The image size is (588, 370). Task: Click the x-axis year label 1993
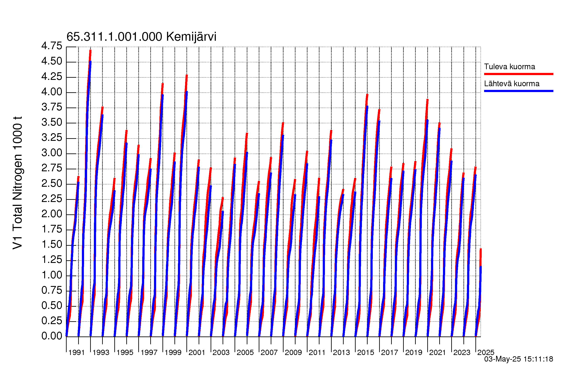[x=101, y=352]
